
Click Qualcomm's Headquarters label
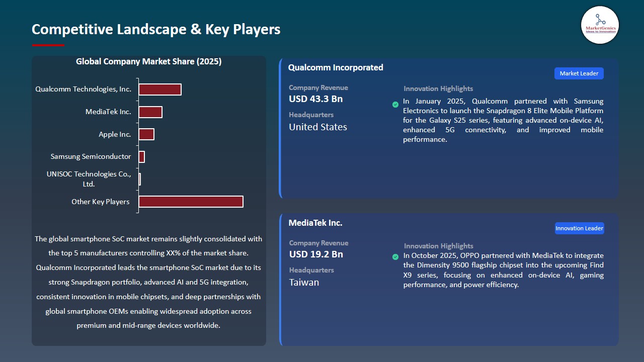(x=311, y=115)
